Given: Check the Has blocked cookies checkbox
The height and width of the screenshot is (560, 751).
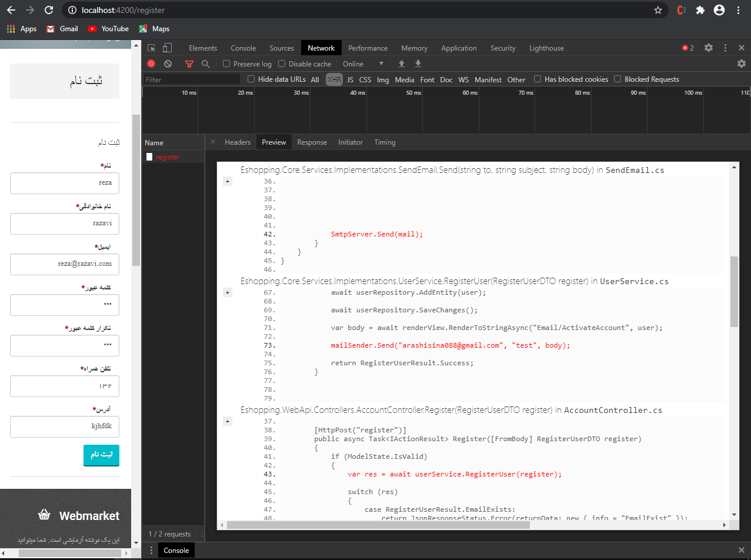Looking at the screenshot, I should point(538,79).
